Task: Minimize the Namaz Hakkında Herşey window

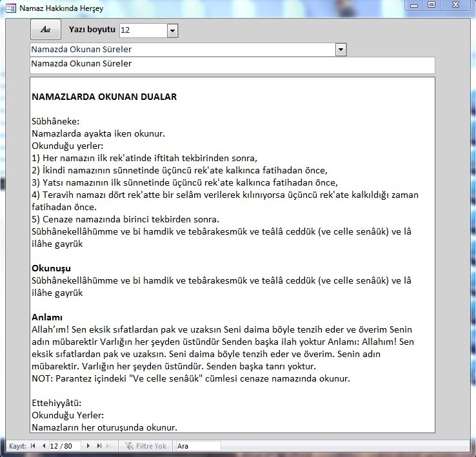Action: tap(413, 5)
